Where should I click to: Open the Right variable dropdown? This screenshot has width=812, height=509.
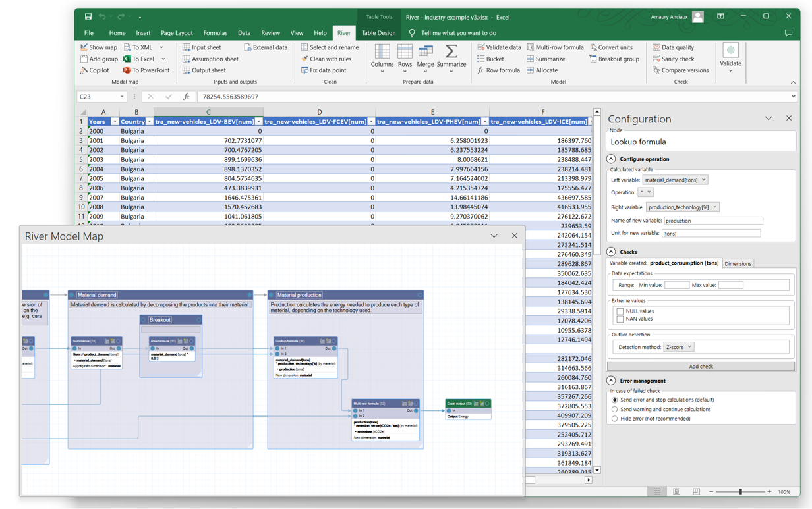pos(682,207)
